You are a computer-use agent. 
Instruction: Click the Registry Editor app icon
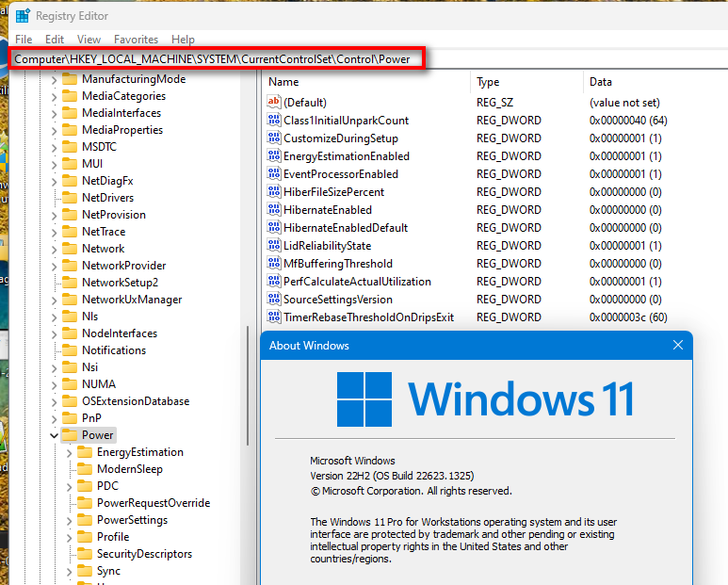(x=23, y=16)
